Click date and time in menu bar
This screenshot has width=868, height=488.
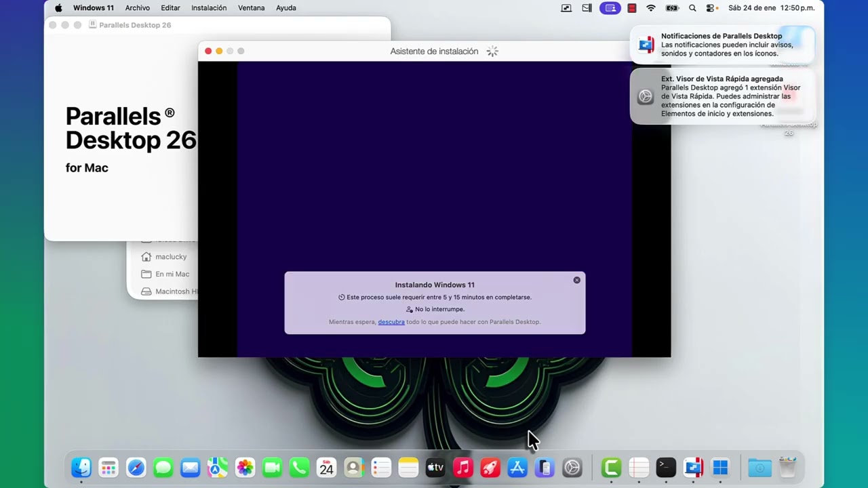772,8
